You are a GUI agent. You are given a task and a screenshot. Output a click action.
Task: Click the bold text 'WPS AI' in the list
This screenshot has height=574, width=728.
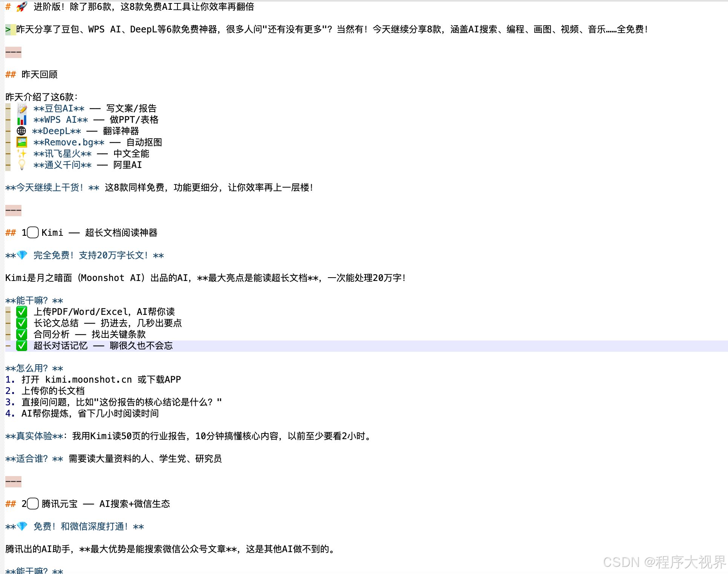pyautogui.click(x=61, y=120)
